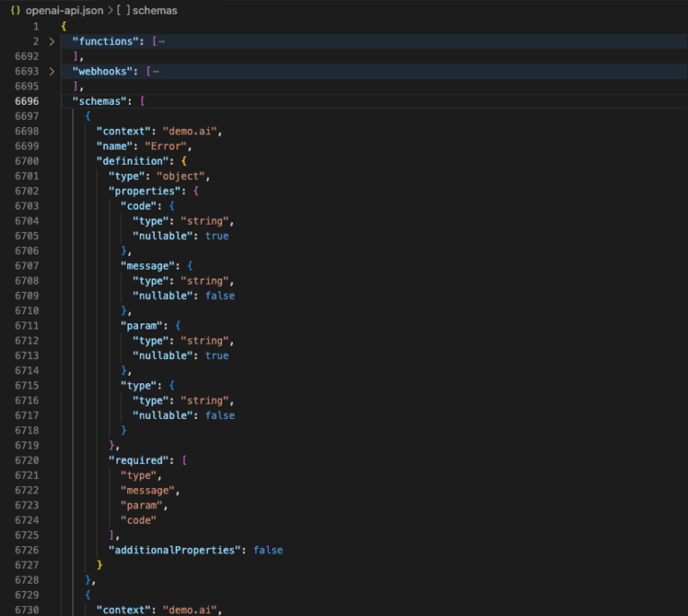Click the yellow closing brace on line 6727
Screen dimensions: 688x616
(x=99, y=565)
